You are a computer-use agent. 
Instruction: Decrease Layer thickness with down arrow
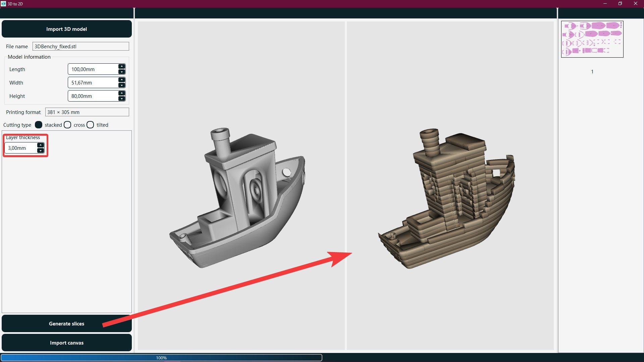[41, 150]
